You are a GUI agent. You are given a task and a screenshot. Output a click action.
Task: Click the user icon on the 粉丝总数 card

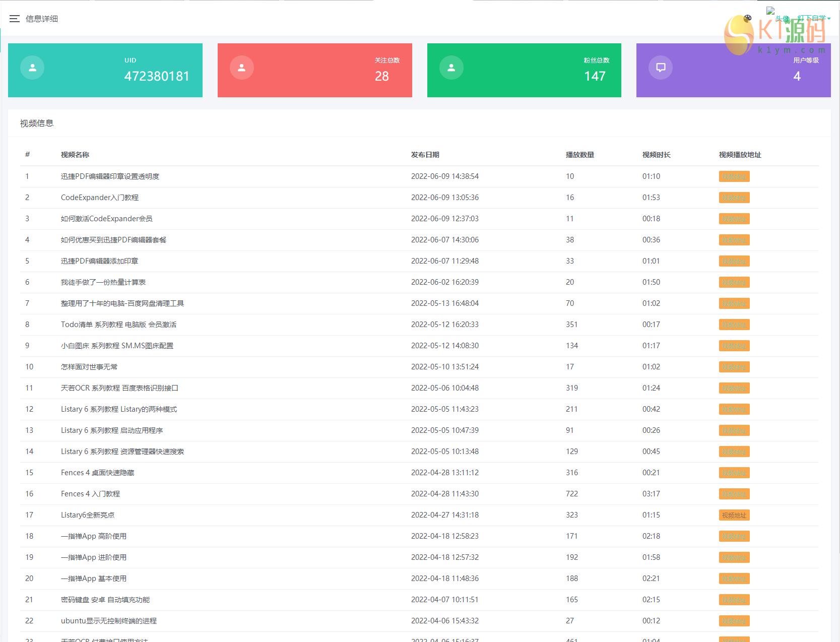tap(451, 68)
